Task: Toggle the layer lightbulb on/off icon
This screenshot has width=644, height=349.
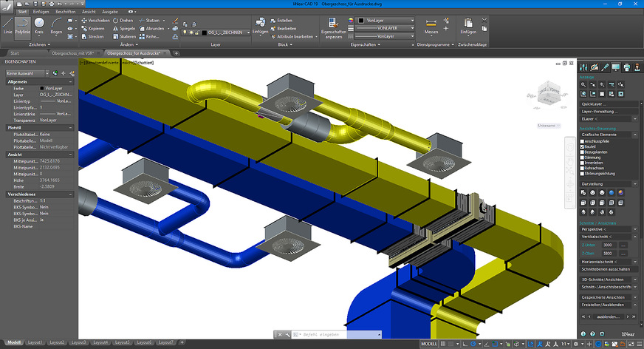Action: point(185,33)
